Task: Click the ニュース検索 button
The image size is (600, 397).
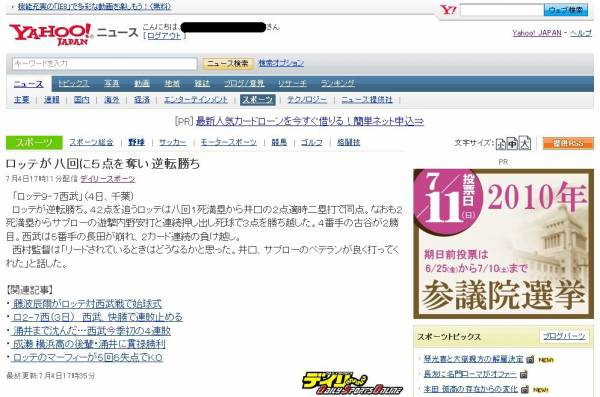Action: point(228,64)
